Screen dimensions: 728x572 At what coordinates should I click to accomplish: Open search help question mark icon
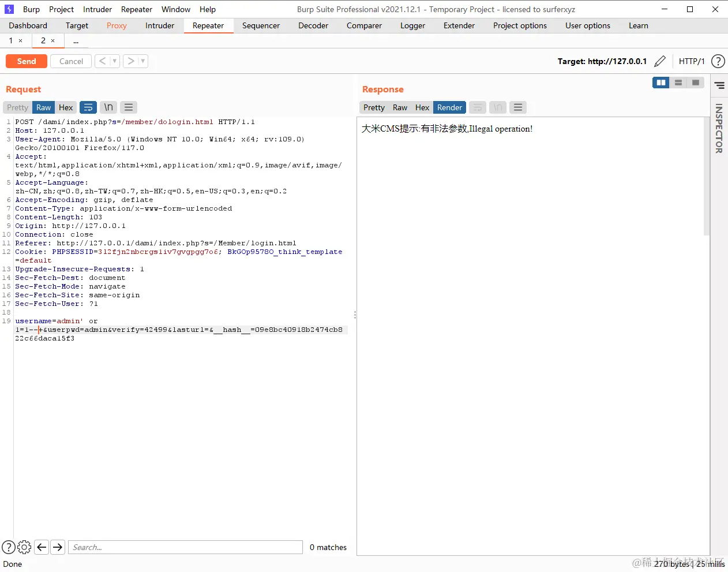tap(9, 547)
